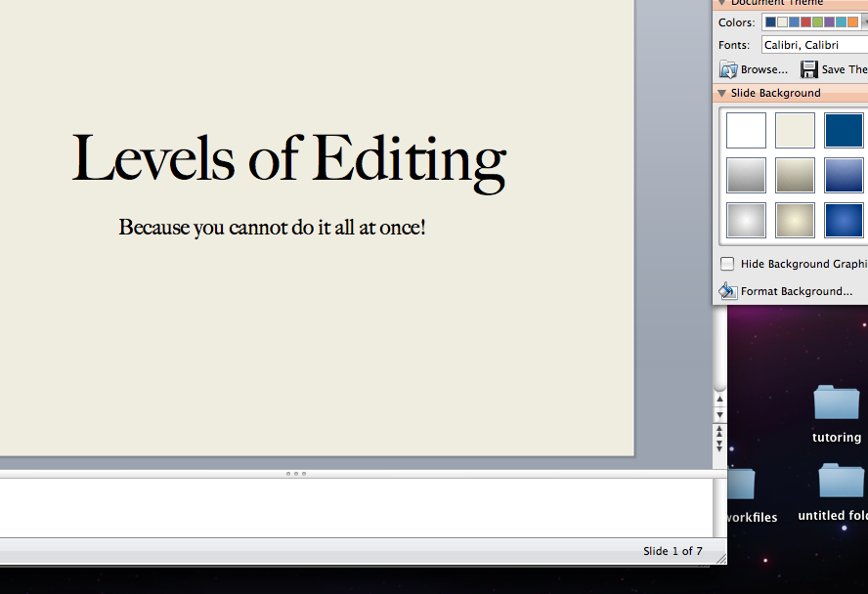Click the Browse themes folder icon
Viewport: 868px width, 594px height.
[x=729, y=69]
